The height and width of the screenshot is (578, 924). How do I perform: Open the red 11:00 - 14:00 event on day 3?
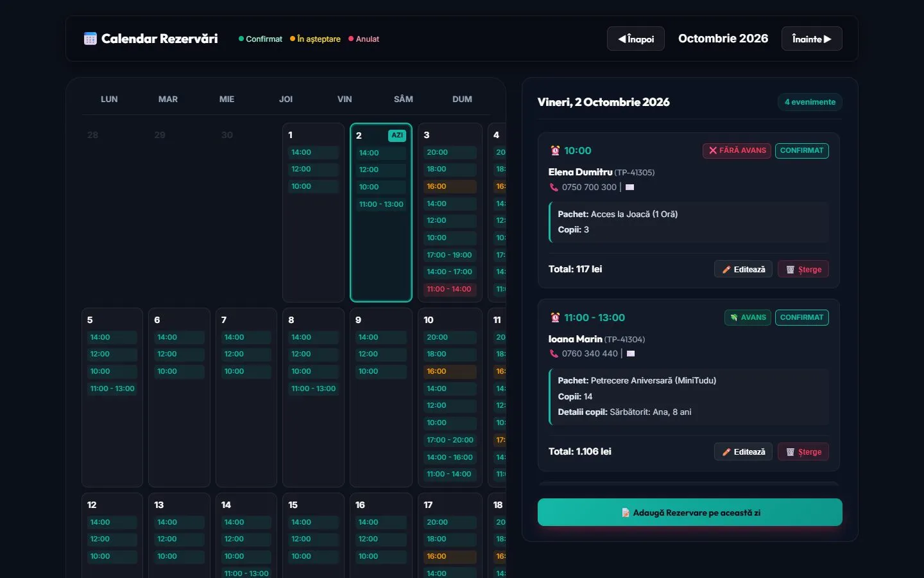pyautogui.click(x=450, y=290)
